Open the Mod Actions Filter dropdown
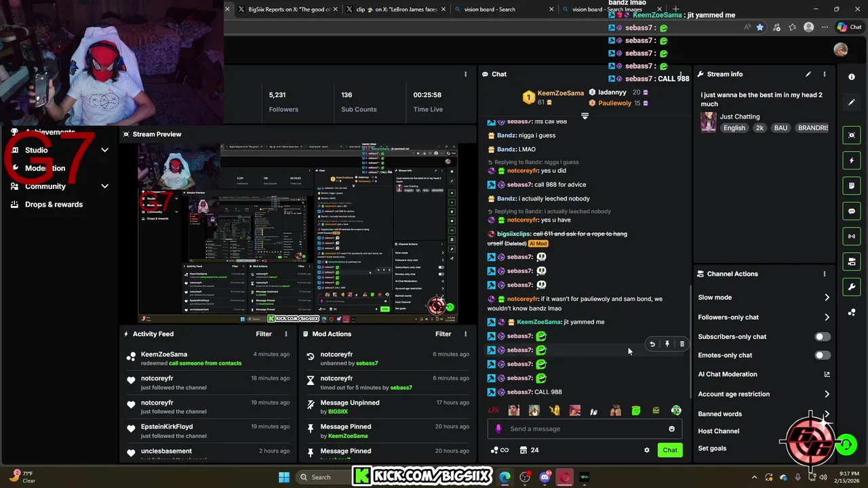Viewport: 868px width, 488px height. [x=443, y=334]
